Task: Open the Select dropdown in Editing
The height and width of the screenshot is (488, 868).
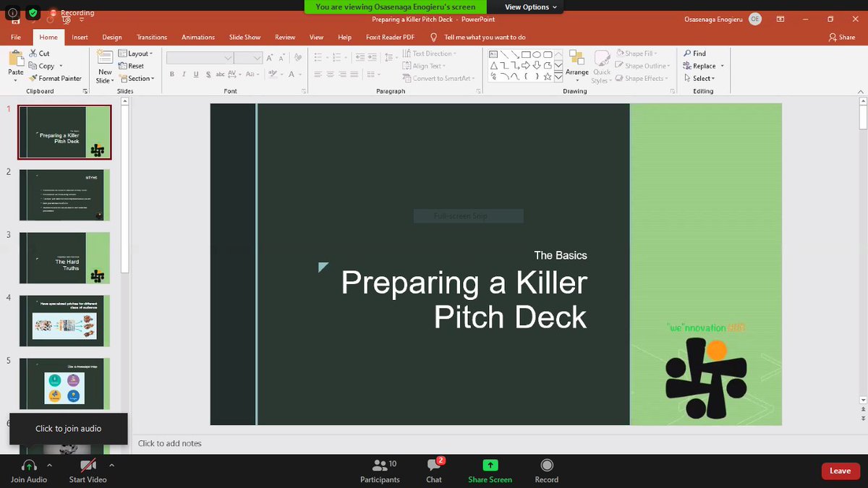Action: click(x=699, y=78)
